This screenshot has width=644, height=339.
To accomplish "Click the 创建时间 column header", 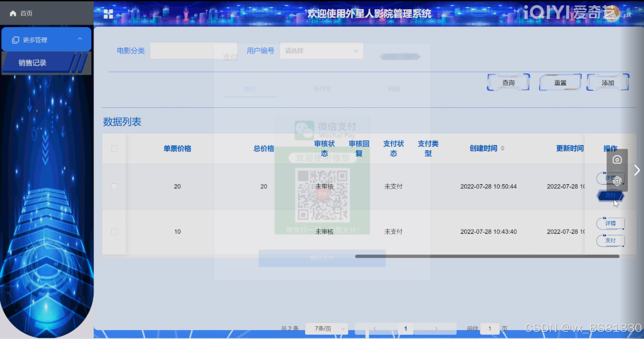I will click(x=483, y=148).
